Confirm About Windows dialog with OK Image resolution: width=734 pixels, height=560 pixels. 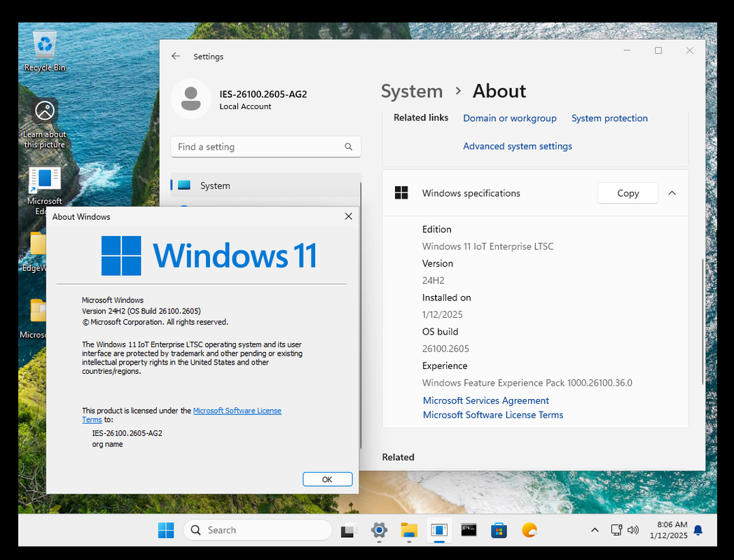coord(327,479)
